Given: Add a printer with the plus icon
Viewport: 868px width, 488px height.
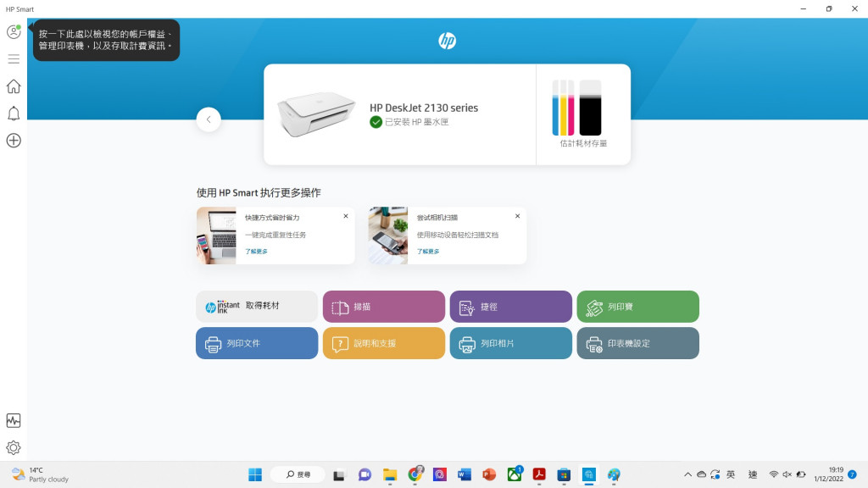Looking at the screenshot, I should (x=14, y=141).
